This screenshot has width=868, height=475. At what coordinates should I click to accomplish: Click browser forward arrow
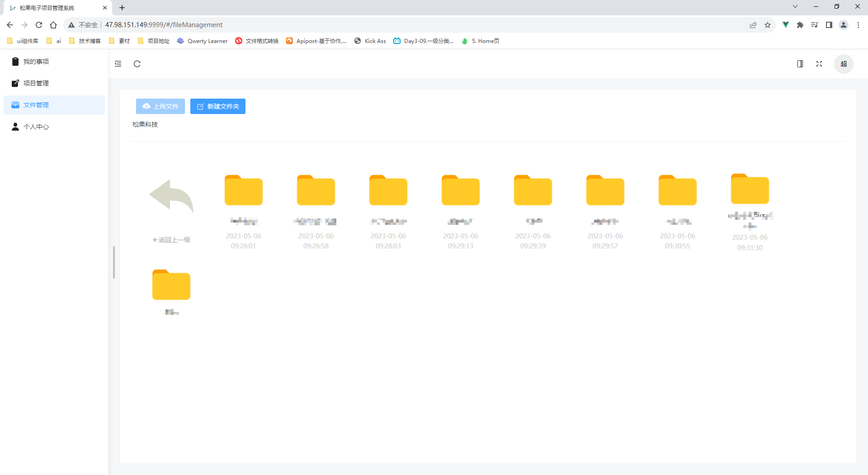(x=24, y=25)
